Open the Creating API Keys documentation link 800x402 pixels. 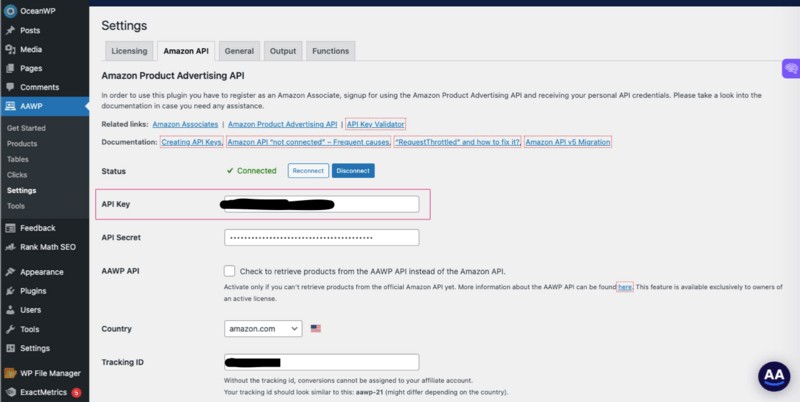[192, 142]
